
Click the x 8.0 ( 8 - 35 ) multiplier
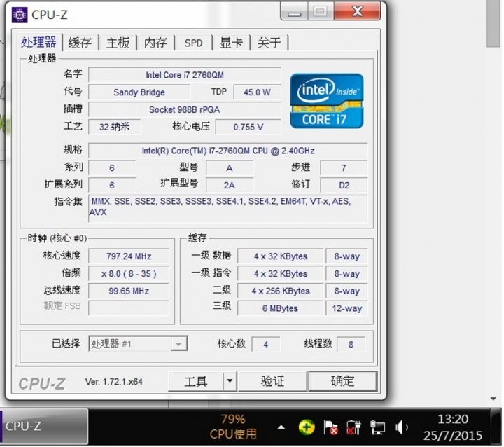pyautogui.click(x=129, y=273)
